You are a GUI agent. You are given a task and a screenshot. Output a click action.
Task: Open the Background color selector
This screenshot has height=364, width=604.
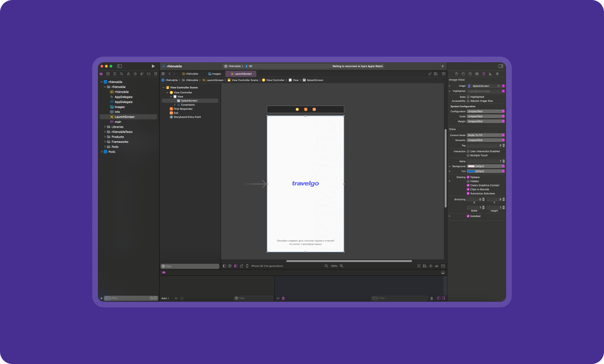(x=485, y=166)
